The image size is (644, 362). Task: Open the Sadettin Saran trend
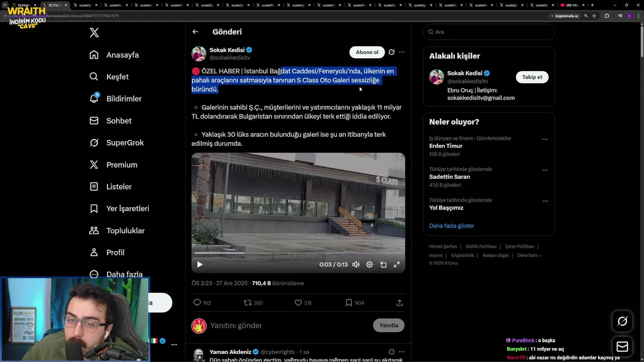tap(489, 177)
